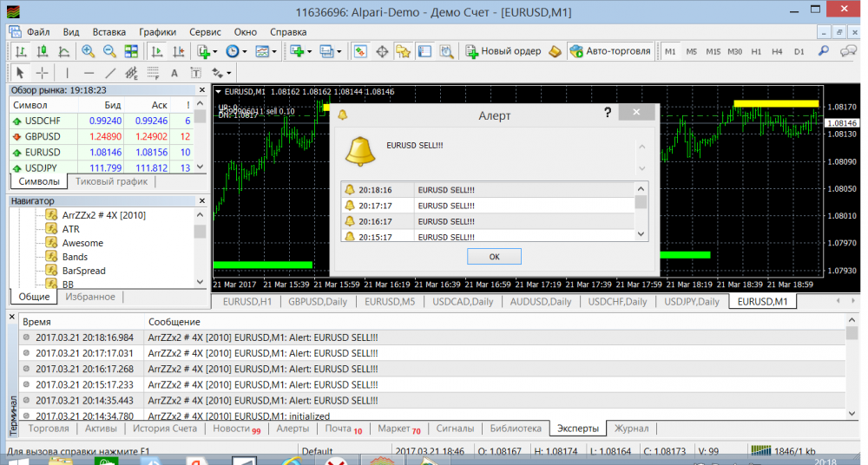Select the crosshair tool
The image size is (868, 465).
pyautogui.click(x=42, y=73)
